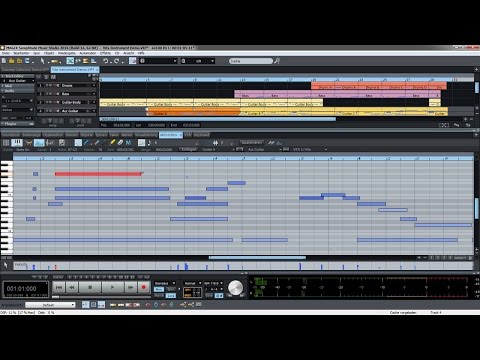Toggle the highlighted click metronome button
This screenshot has width=480, height=360.
tap(219, 295)
